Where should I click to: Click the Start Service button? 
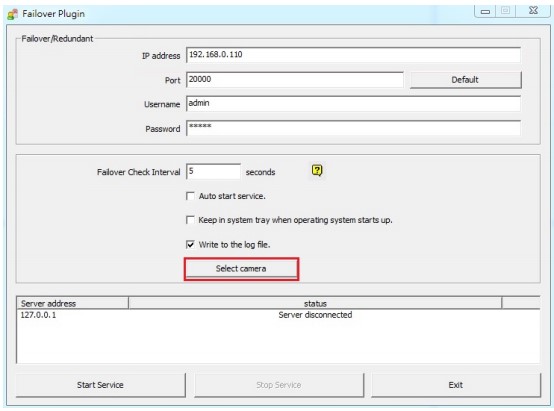(100, 385)
